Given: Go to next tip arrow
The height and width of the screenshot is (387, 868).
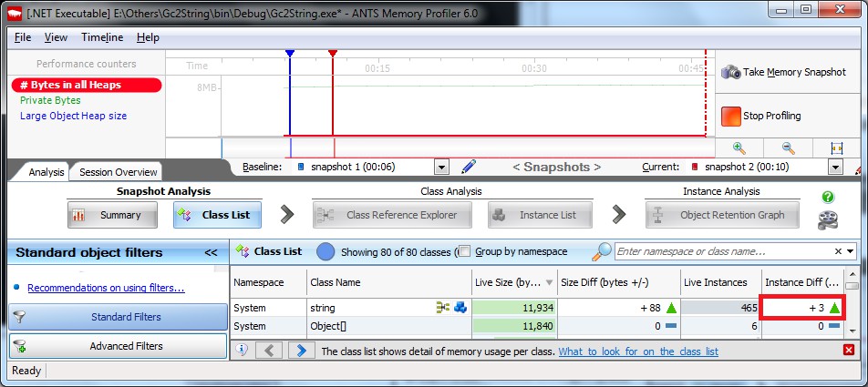Looking at the screenshot, I should click(301, 350).
